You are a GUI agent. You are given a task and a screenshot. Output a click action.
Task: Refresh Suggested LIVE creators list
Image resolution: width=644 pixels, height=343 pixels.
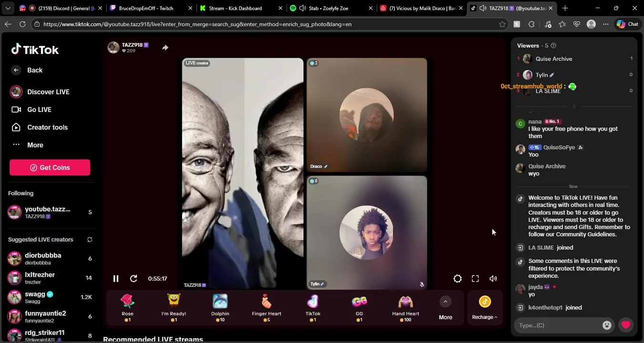(x=90, y=240)
